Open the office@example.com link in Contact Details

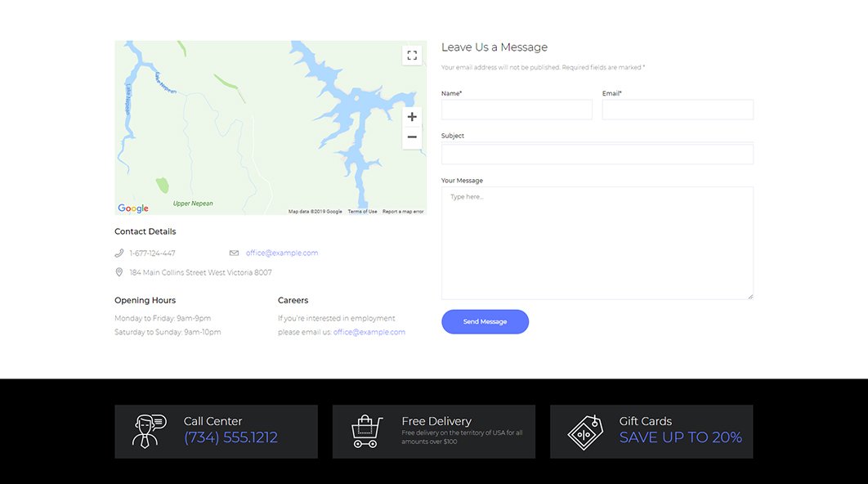pos(282,253)
